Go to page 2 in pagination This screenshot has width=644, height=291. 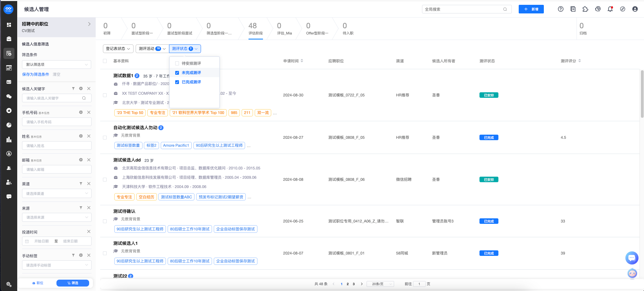(348, 284)
